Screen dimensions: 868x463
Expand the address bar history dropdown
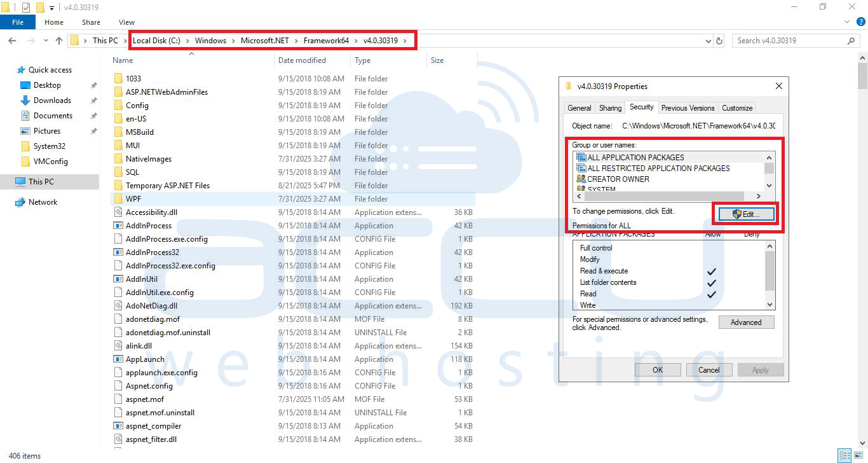709,41
